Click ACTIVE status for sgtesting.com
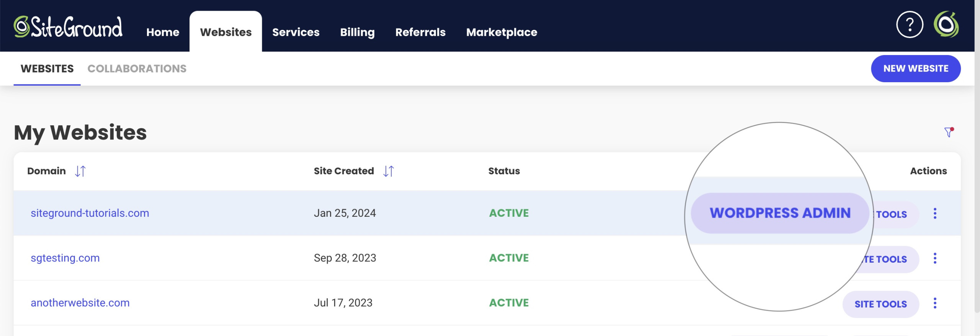The width and height of the screenshot is (980, 336). [x=509, y=258]
